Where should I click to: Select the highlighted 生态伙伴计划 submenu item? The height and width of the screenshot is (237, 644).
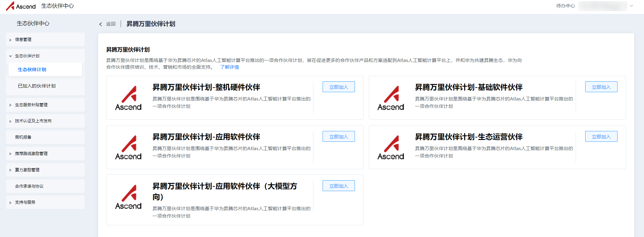click(x=45, y=70)
